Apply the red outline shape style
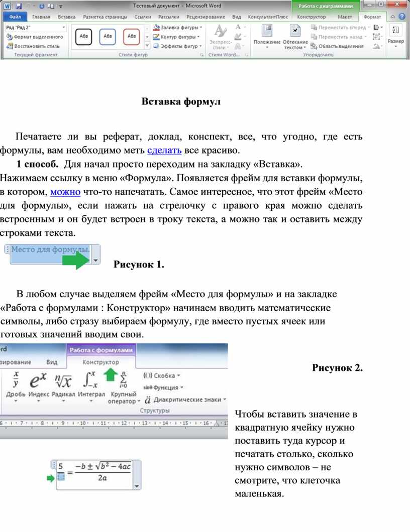410x532 pixels. 132,36
